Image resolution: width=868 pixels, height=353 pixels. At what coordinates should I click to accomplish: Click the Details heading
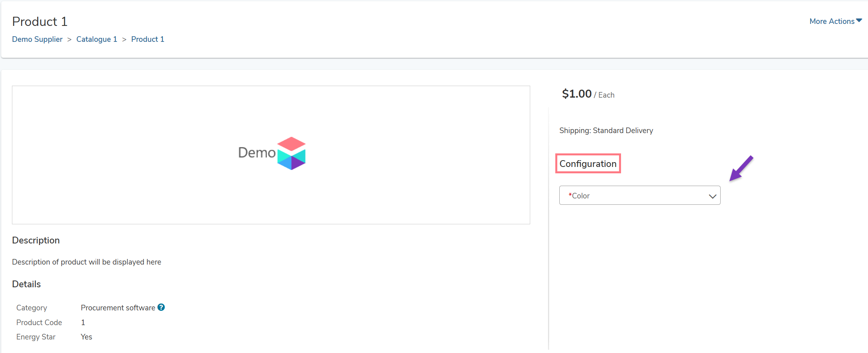coord(26,284)
